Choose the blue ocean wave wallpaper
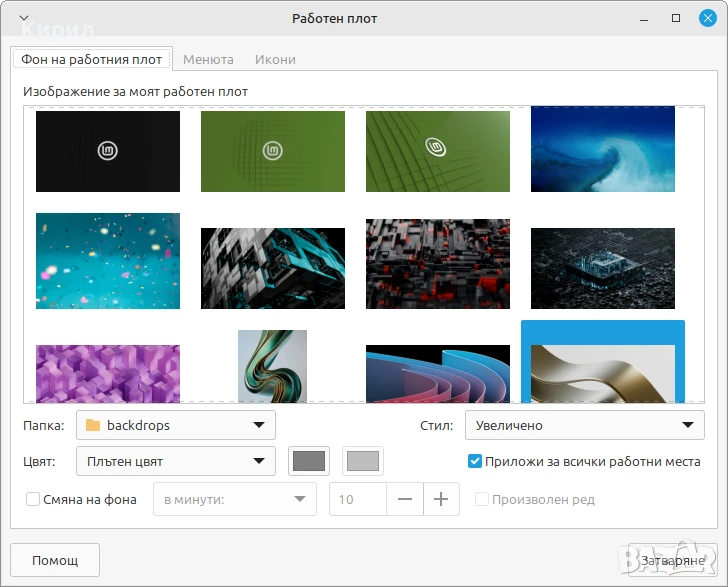The height and width of the screenshot is (587, 728). 602,149
